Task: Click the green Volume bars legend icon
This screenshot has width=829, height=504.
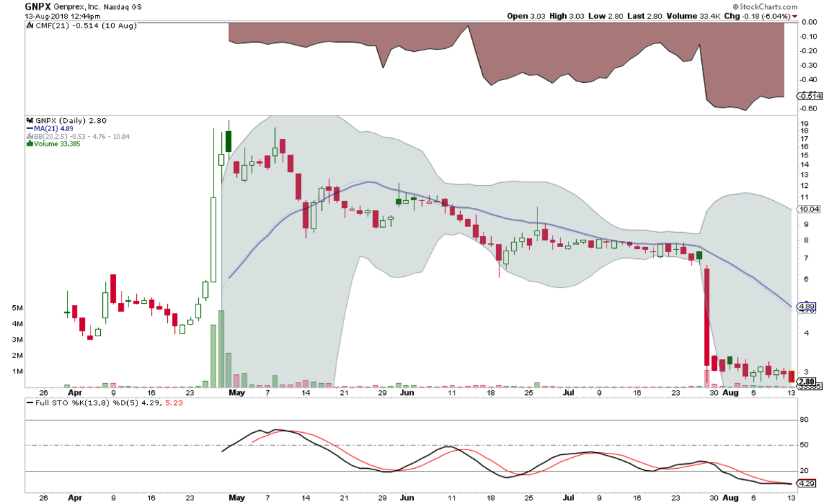Action: click(29, 144)
